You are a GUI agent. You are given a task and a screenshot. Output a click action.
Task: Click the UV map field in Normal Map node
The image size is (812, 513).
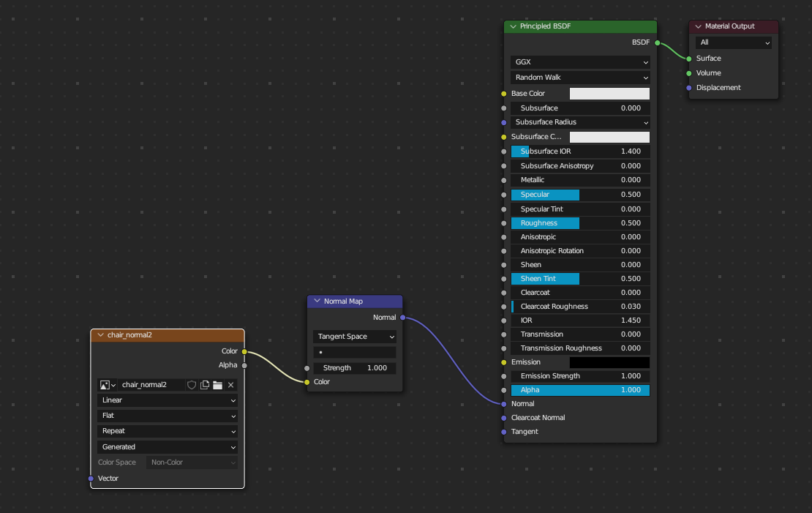(355, 352)
